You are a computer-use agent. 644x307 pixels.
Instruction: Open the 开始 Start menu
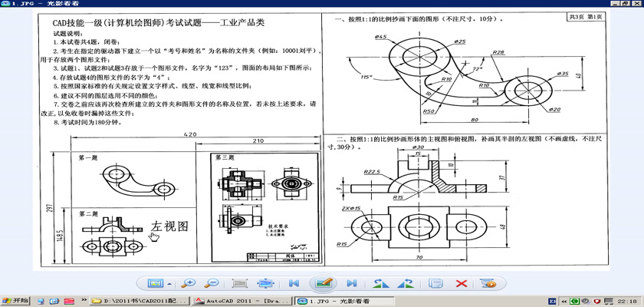coord(15,301)
